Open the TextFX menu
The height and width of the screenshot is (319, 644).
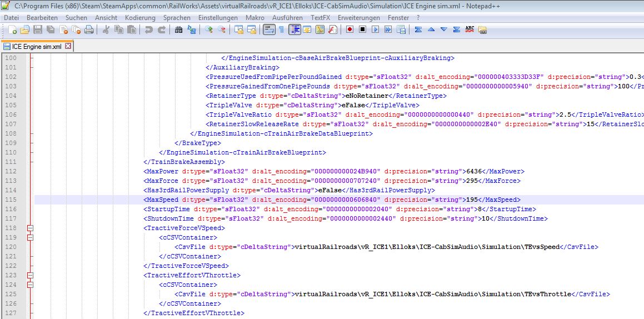321,18
